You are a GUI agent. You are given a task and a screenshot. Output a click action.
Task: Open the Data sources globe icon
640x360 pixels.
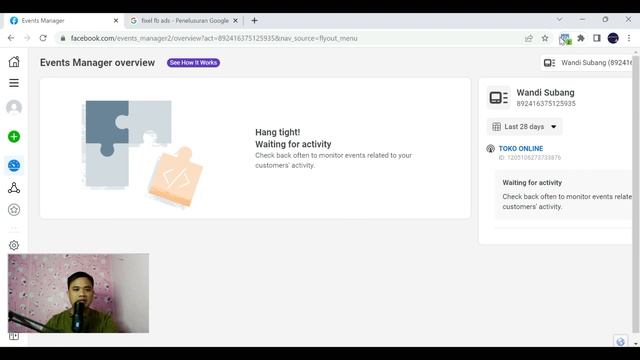pyautogui.click(x=14, y=165)
